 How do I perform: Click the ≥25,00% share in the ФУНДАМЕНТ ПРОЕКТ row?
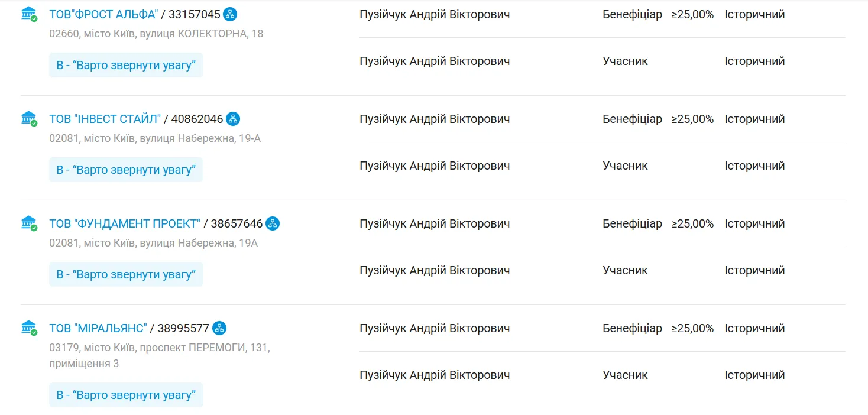click(692, 223)
